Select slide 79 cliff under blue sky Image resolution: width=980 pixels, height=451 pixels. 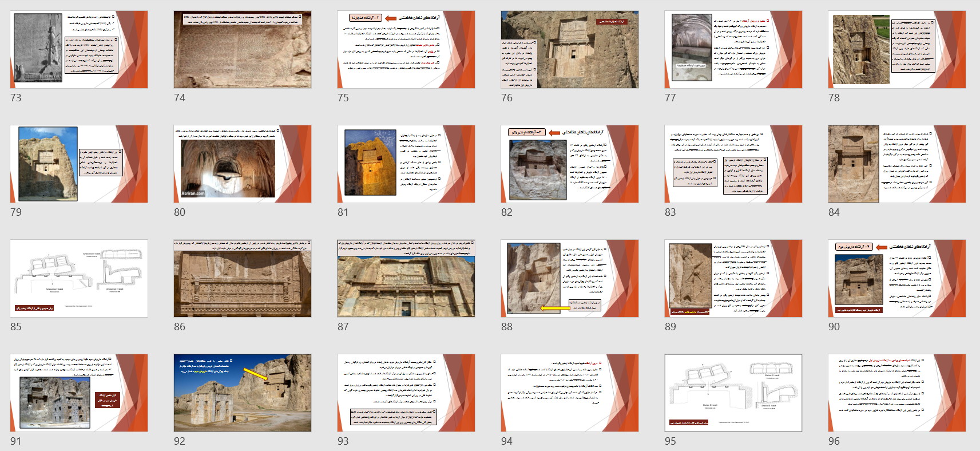pos(79,164)
